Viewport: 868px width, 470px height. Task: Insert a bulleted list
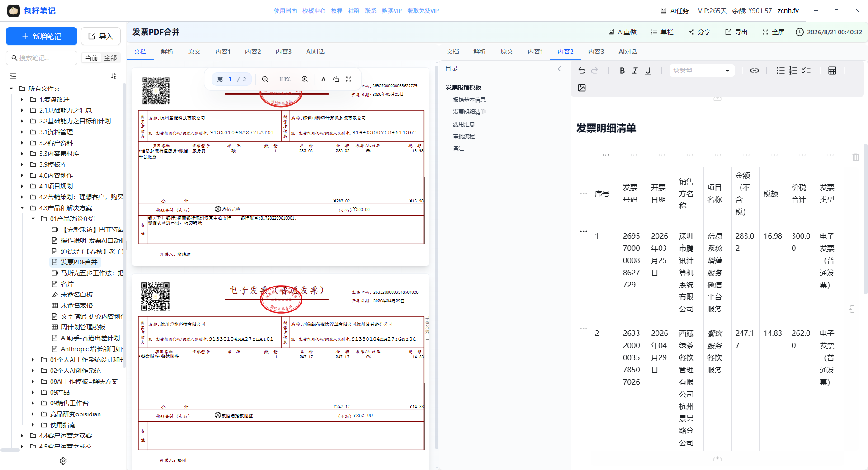point(780,70)
